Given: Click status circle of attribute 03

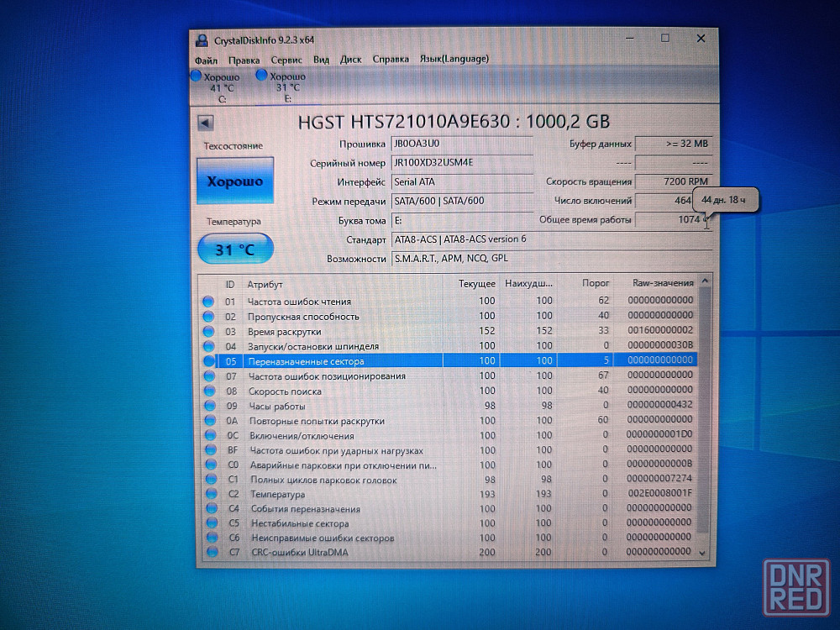Looking at the screenshot, I should [x=209, y=332].
